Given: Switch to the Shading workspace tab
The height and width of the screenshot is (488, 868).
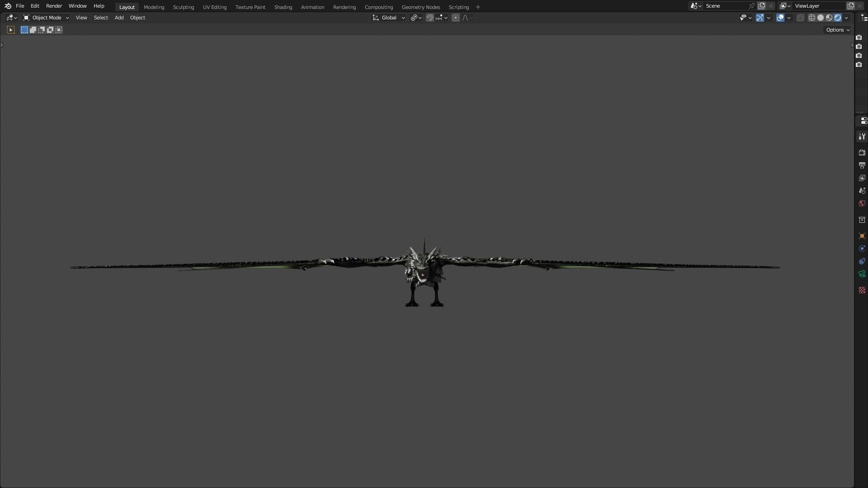Looking at the screenshot, I should point(283,7).
